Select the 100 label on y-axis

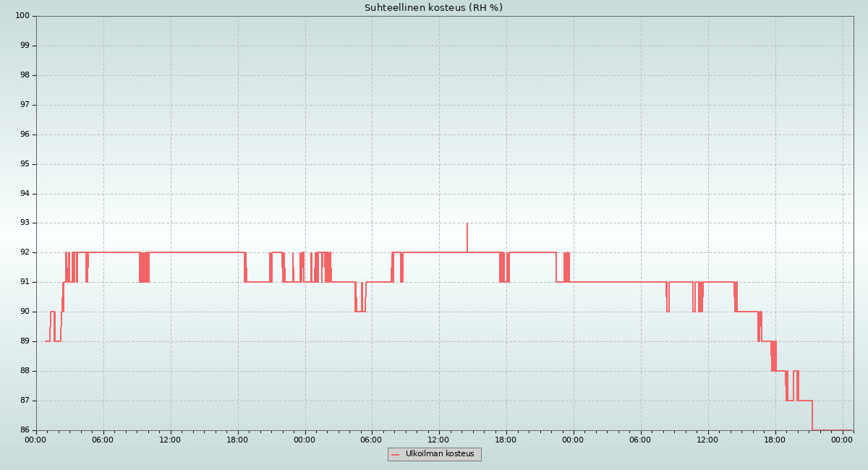[22, 16]
